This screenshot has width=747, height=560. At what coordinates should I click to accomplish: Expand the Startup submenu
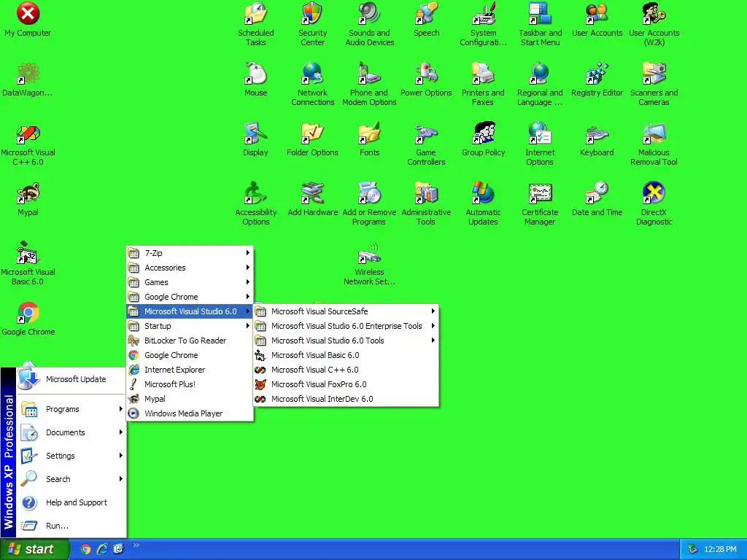click(x=190, y=326)
